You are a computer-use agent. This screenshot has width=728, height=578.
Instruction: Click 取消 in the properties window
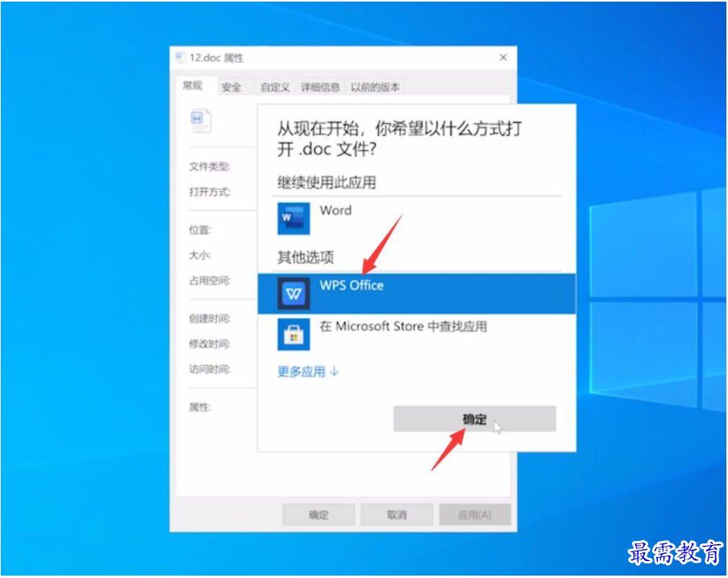[397, 515]
